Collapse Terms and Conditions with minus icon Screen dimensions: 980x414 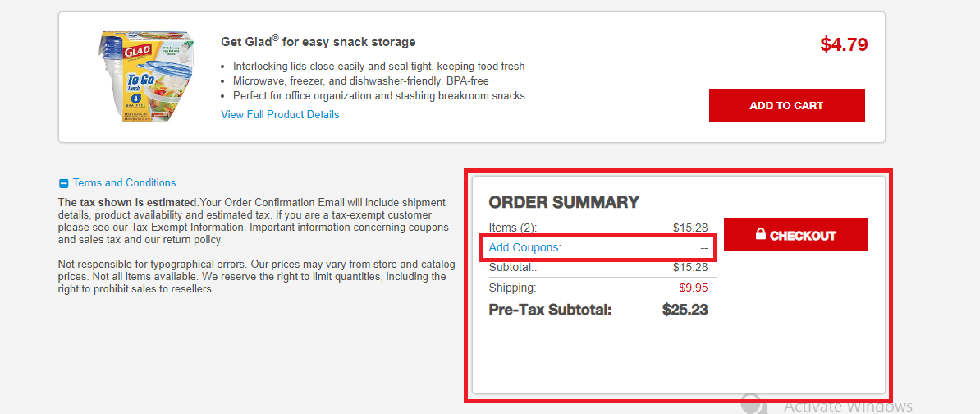[x=63, y=183]
